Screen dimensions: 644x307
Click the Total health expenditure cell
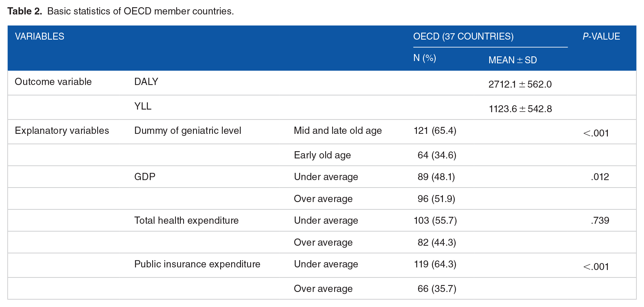tap(186, 221)
